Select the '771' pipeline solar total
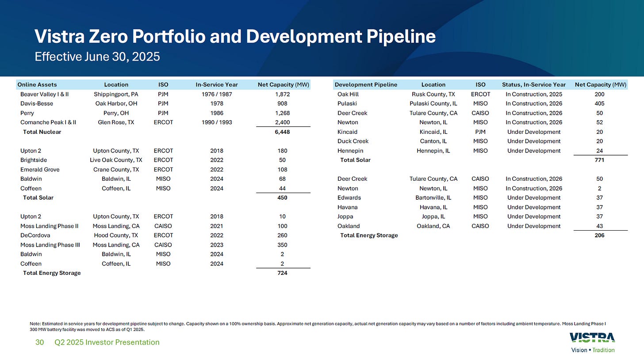 [x=599, y=160]
